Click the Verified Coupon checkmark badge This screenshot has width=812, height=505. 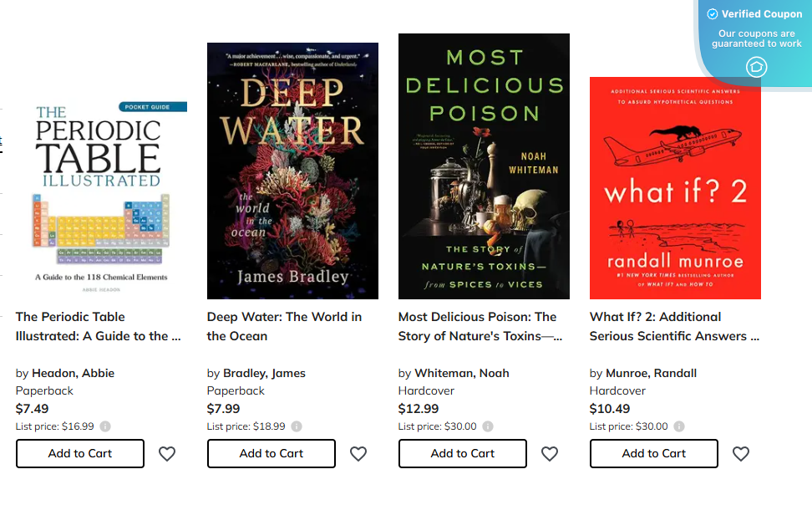[713, 13]
